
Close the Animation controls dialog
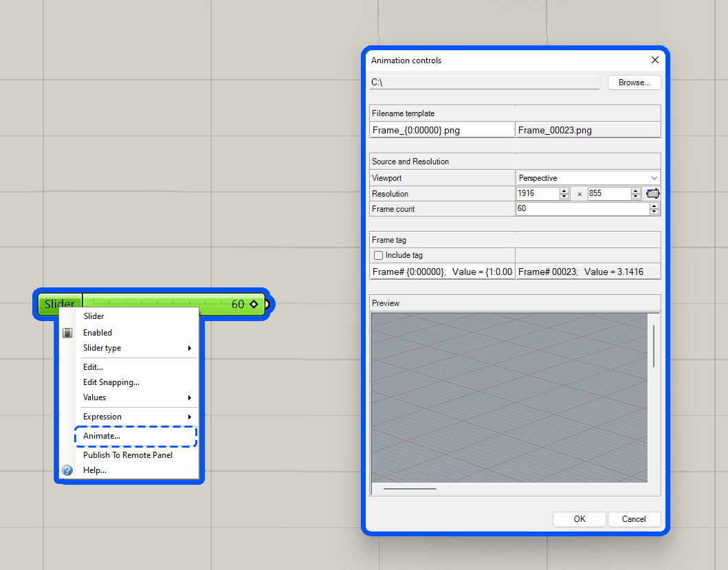click(x=654, y=61)
